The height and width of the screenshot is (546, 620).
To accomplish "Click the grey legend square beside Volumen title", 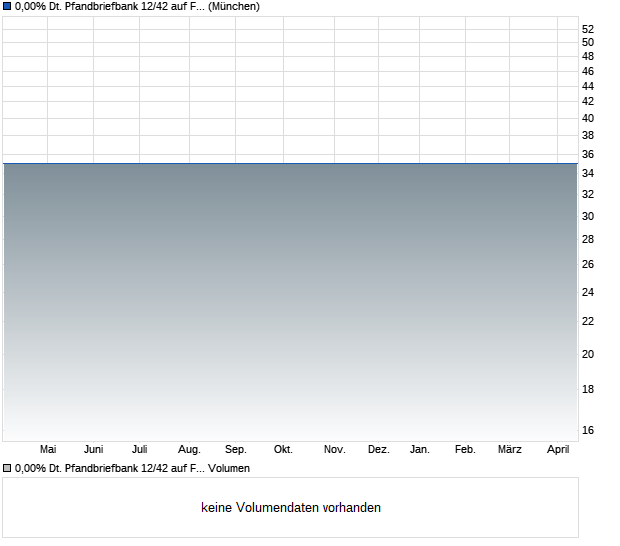I will click(7, 468).
